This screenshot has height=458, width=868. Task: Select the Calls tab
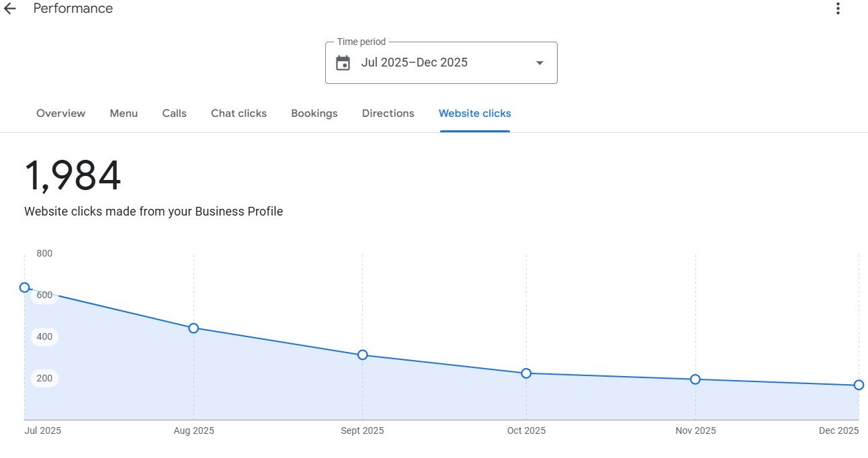[x=174, y=113]
